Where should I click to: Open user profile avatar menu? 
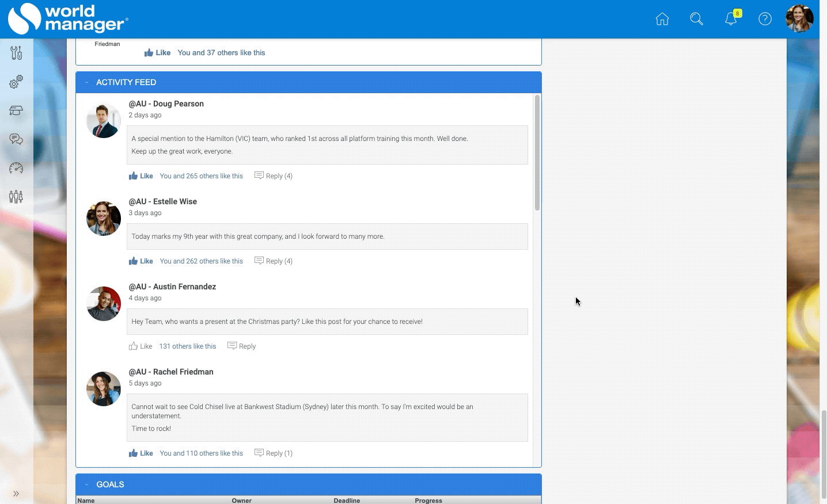tap(799, 19)
